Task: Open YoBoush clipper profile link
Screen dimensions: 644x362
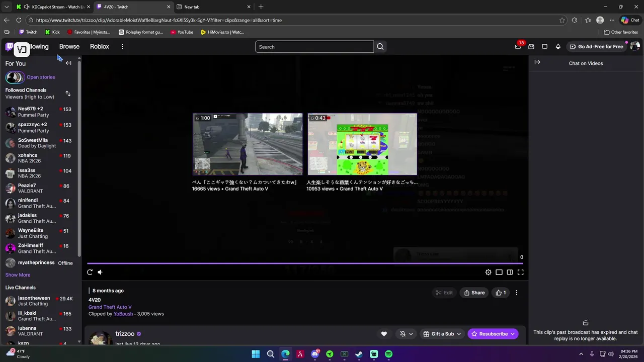Action: pyautogui.click(x=123, y=314)
